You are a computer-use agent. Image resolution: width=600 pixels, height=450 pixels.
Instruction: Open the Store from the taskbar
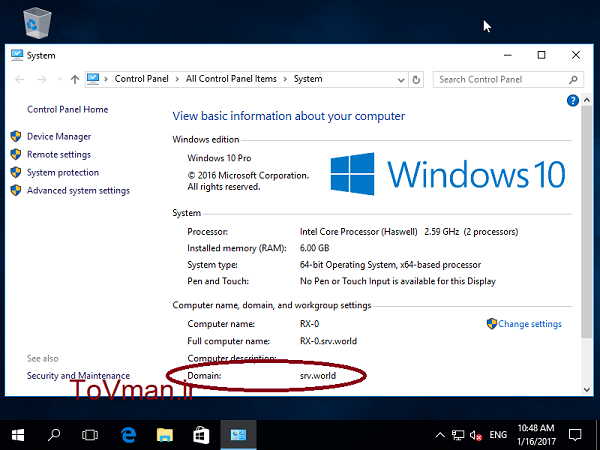[201, 435]
